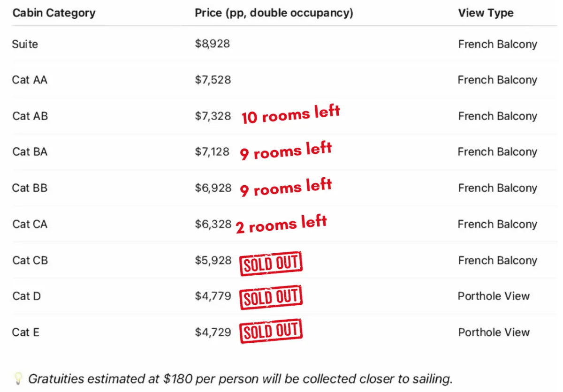The width and height of the screenshot is (563, 392).
Task: Click the $8,928 Suite price
Action: tap(213, 44)
